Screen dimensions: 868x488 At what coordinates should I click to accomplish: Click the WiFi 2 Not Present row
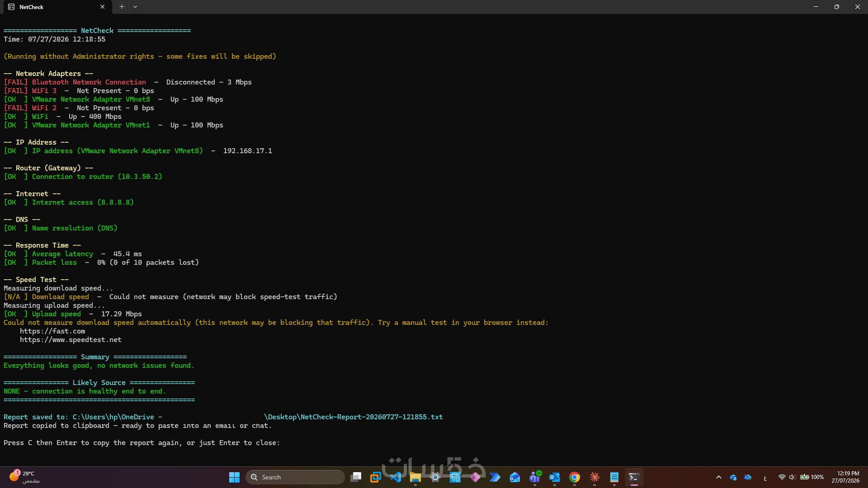79,108
